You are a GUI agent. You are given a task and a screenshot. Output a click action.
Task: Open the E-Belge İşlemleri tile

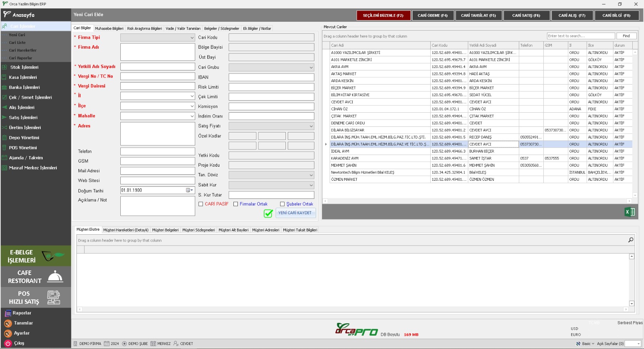[36, 256]
